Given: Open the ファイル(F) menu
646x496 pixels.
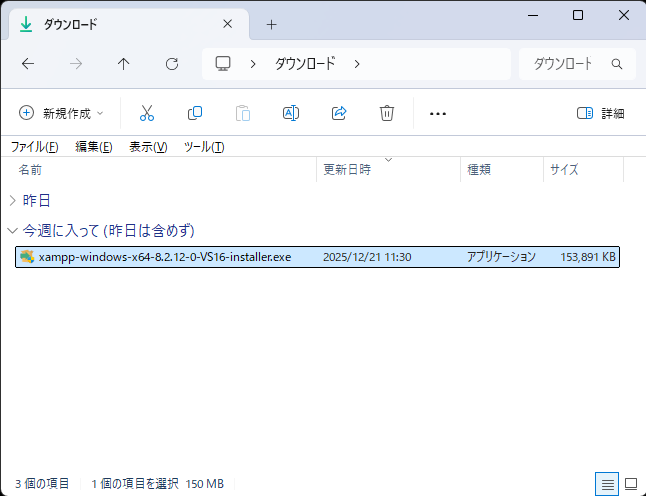Looking at the screenshot, I should pyautogui.click(x=34, y=147).
